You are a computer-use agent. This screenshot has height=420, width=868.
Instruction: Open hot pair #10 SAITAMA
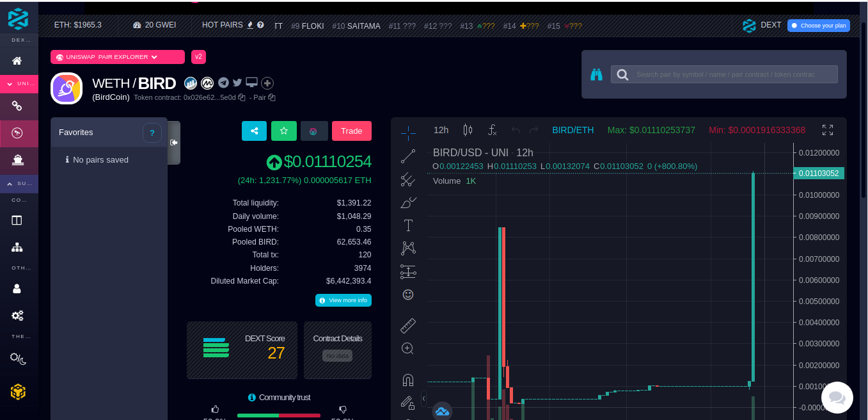(x=356, y=26)
